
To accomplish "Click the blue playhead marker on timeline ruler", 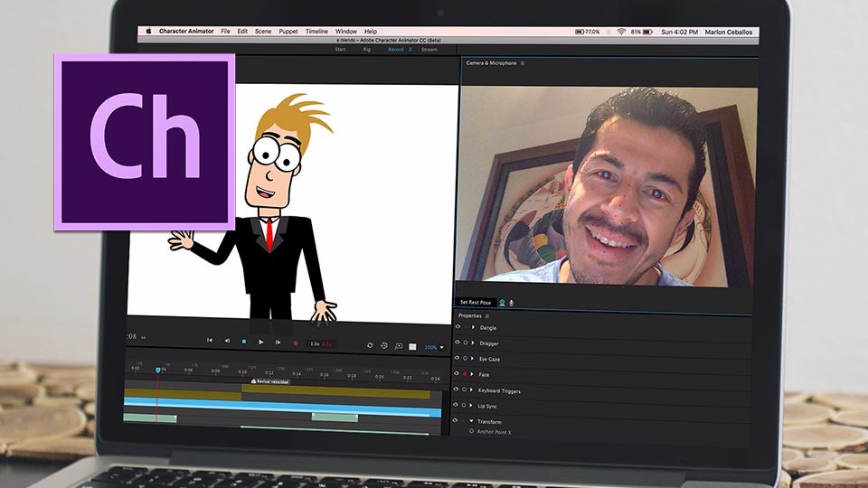I will click(157, 370).
